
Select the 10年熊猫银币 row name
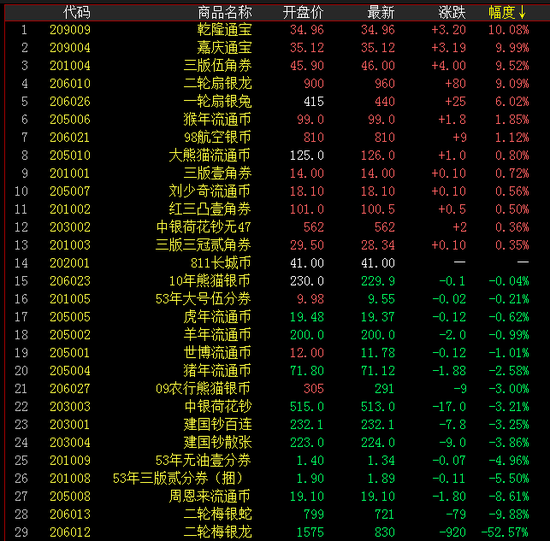[x=210, y=281]
